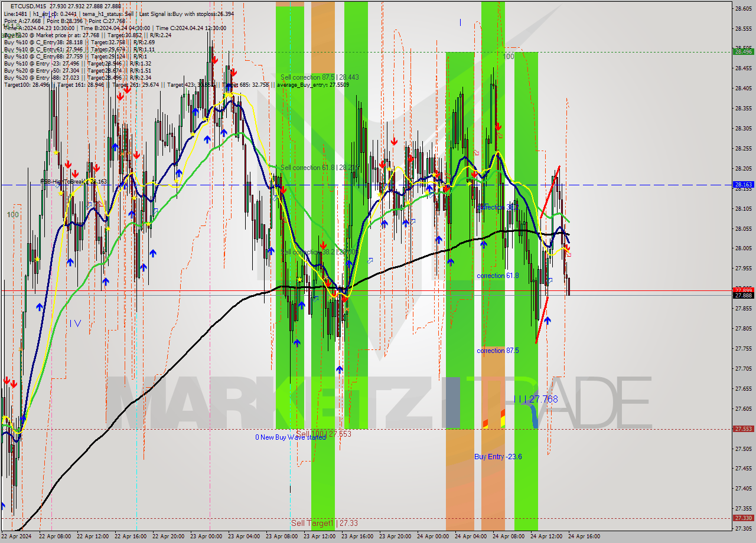This screenshot has height=543, width=756.
Task: Click the 'Buy %10 @ C_Entry61: 27.946' line
Action: (x=79, y=49)
